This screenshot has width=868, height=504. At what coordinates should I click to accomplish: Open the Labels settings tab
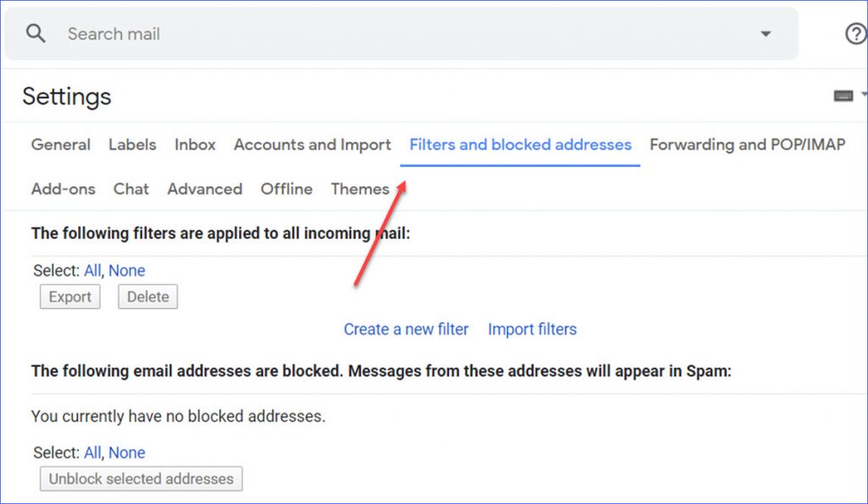tap(132, 144)
